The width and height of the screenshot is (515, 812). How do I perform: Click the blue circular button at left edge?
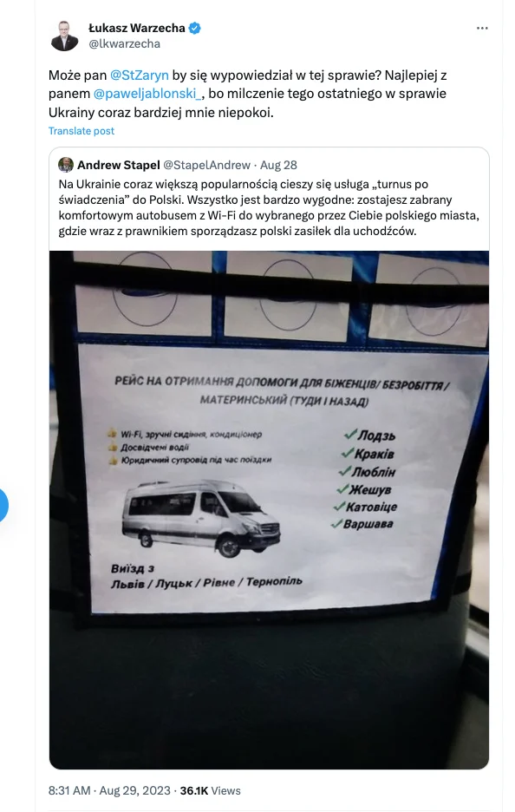click(2, 506)
